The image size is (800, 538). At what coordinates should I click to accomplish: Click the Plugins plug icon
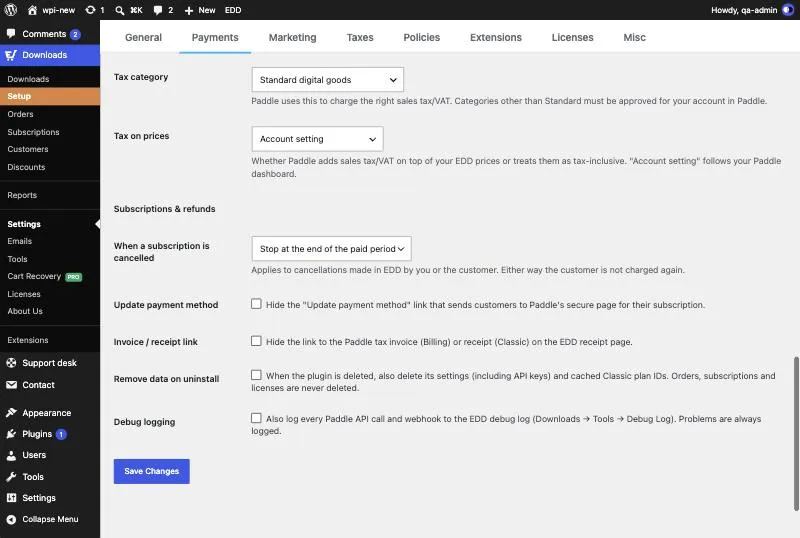pos(11,434)
